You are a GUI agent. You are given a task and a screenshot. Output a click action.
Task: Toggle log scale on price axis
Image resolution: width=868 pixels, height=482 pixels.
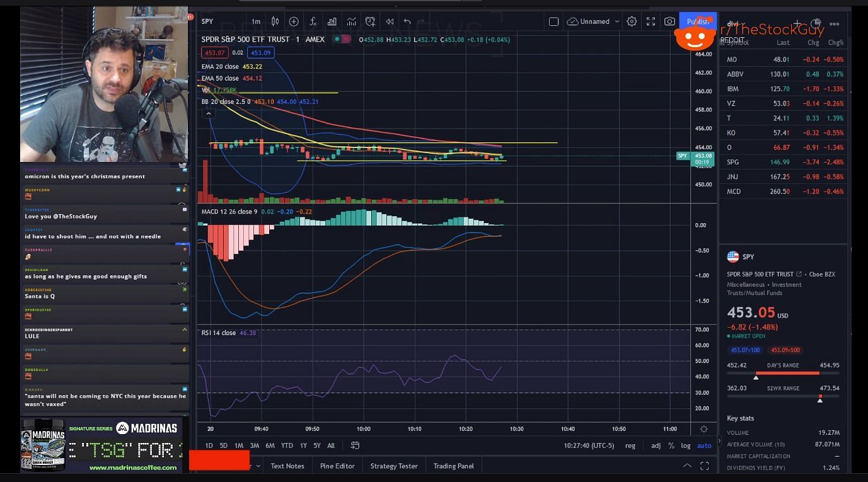pyautogui.click(x=686, y=445)
